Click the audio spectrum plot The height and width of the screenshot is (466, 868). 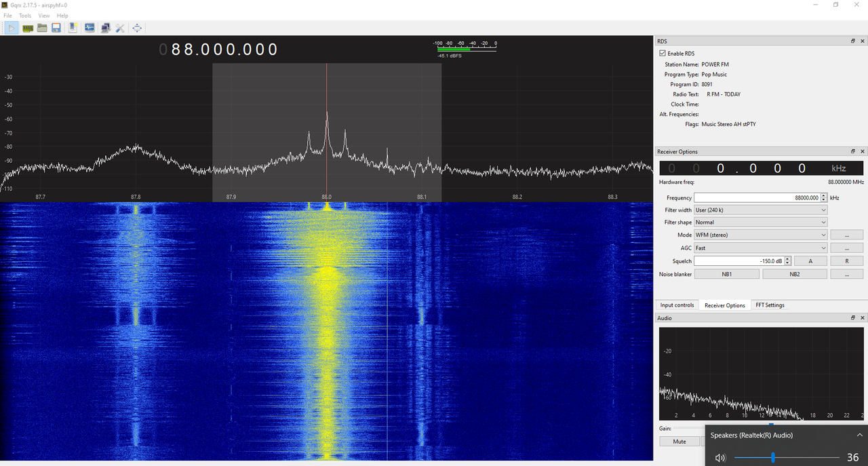(x=762, y=374)
